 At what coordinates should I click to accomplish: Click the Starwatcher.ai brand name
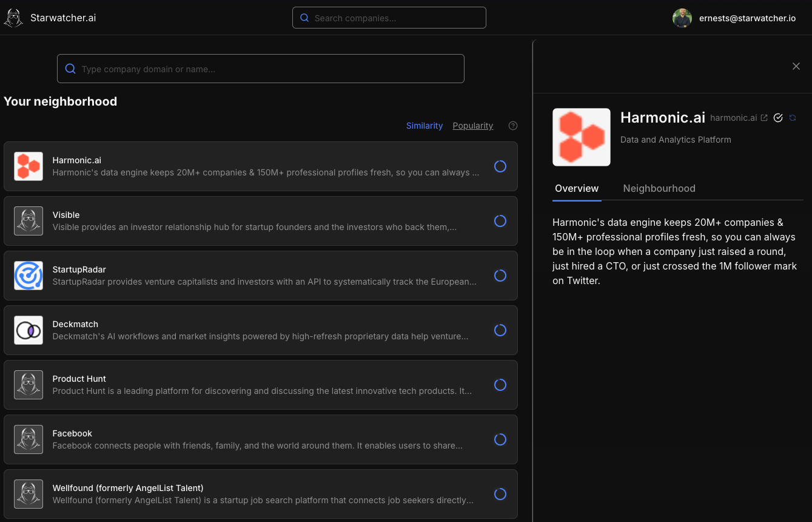tap(63, 18)
